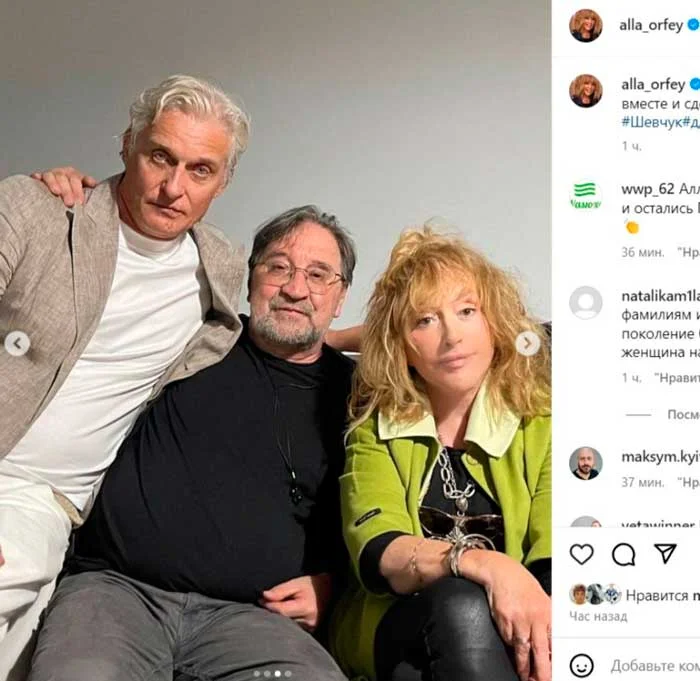Open maksym.kyiv commenter avatar
The image size is (700, 681).
[x=586, y=463]
